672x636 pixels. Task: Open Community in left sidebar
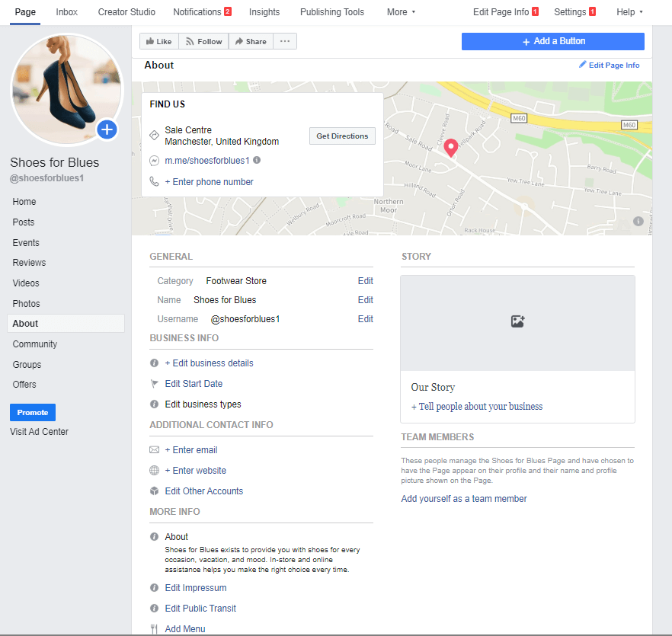click(x=35, y=344)
